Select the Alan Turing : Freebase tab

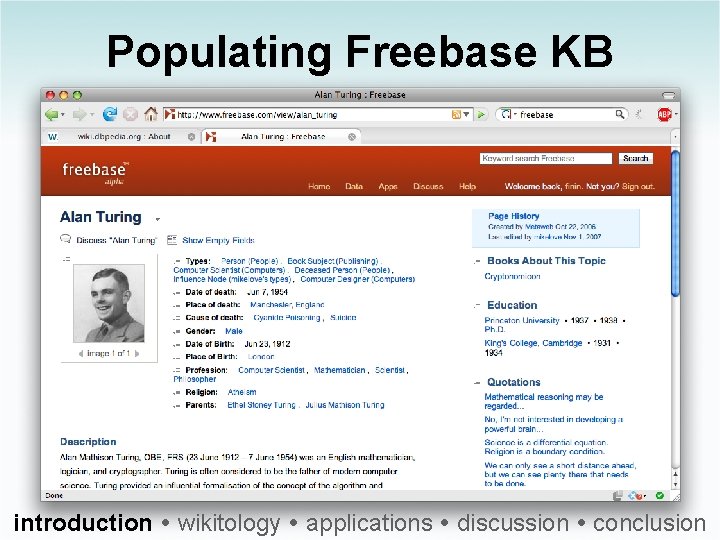point(283,136)
